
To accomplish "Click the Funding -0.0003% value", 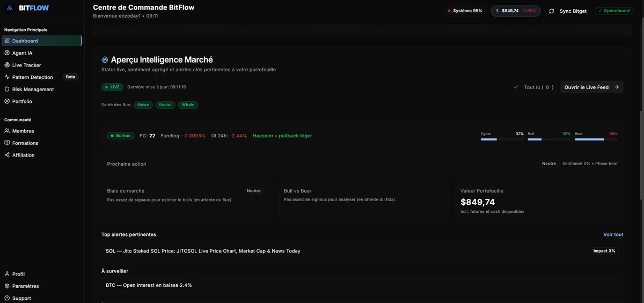I will tap(194, 136).
